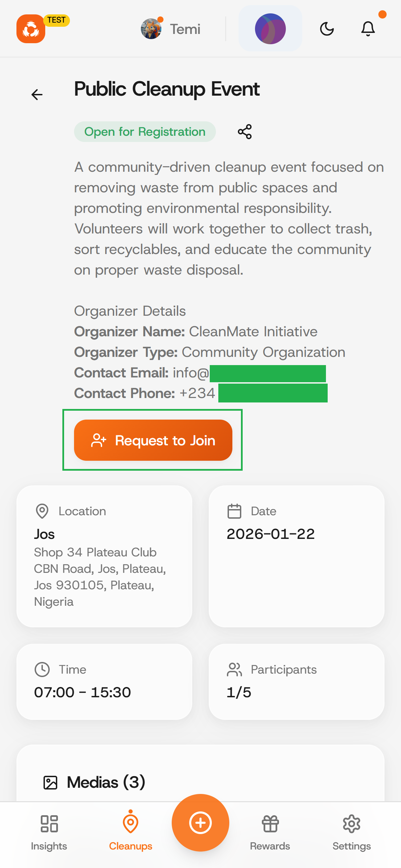
Task: Click the Medias image icon
Action: 50,783
